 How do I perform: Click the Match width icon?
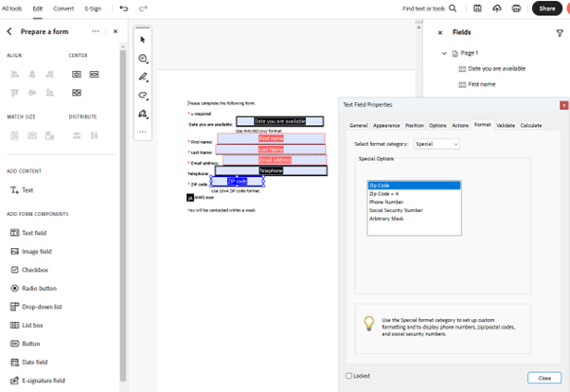32,136
